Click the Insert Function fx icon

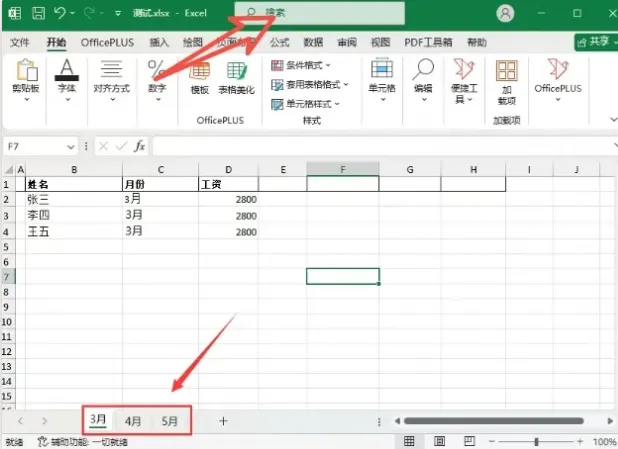click(140, 147)
